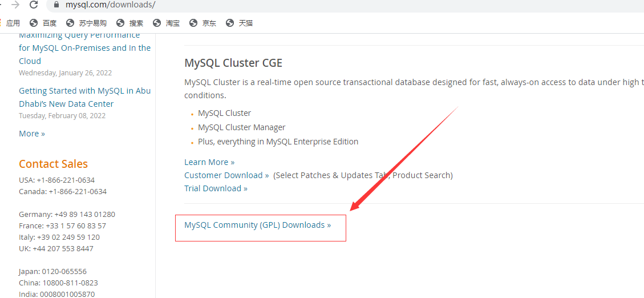
Task: Click the More » link in sidebar
Action: (x=32, y=134)
